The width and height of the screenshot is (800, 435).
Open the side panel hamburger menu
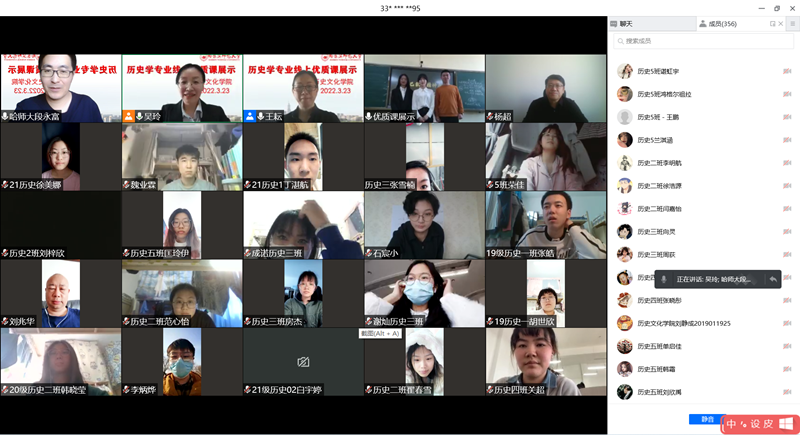click(x=792, y=23)
